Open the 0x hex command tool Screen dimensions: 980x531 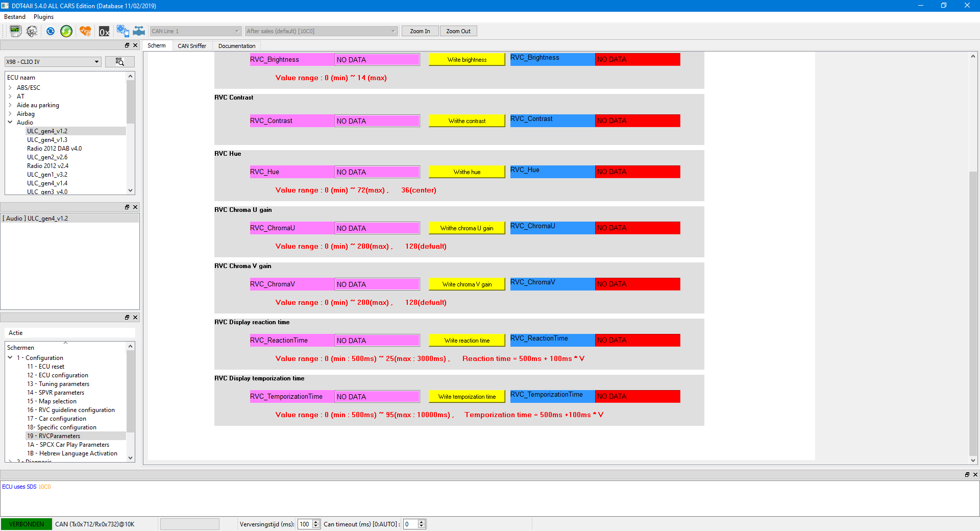104,31
